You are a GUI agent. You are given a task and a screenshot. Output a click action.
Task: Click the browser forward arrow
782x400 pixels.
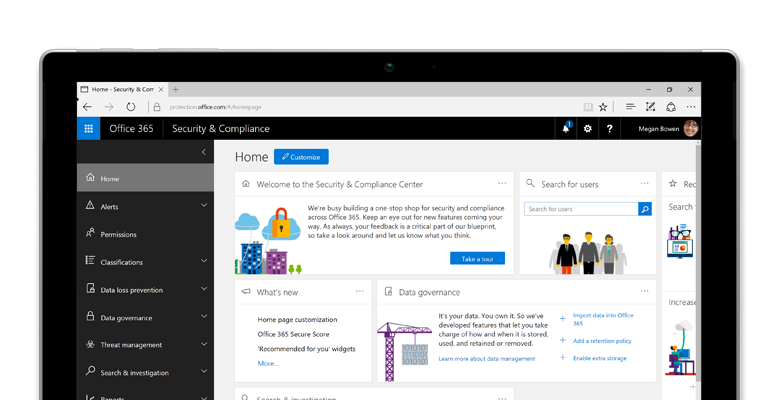click(x=109, y=107)
